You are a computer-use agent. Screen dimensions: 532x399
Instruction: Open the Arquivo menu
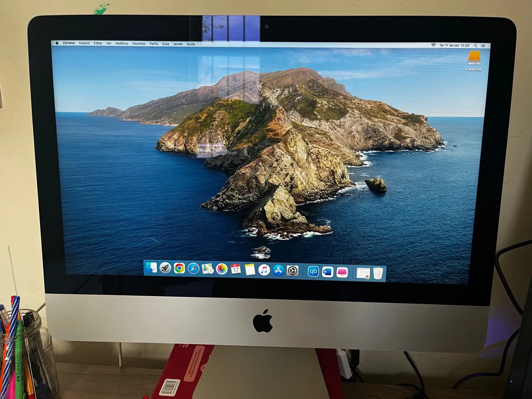point(84,43)
